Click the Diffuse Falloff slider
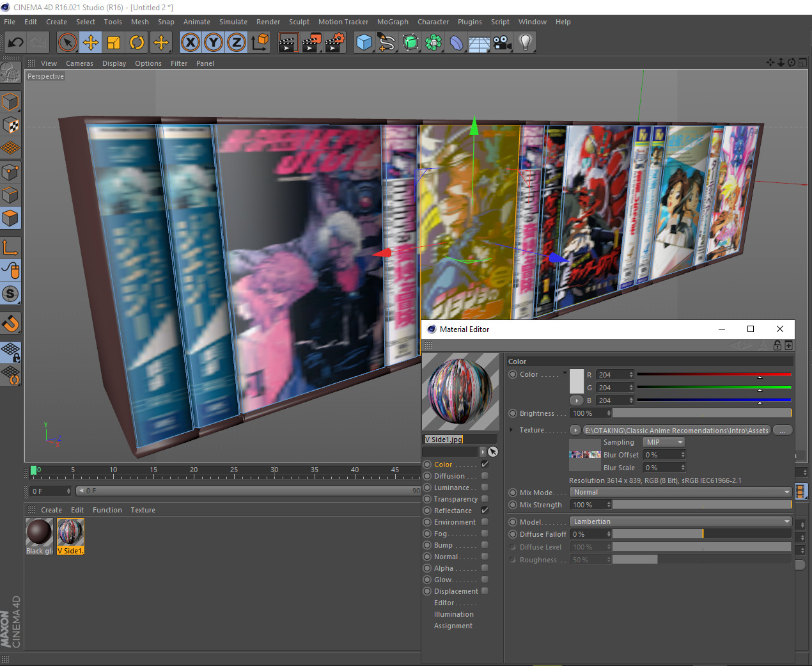This screenshot has width=812, height=666. 702,534
